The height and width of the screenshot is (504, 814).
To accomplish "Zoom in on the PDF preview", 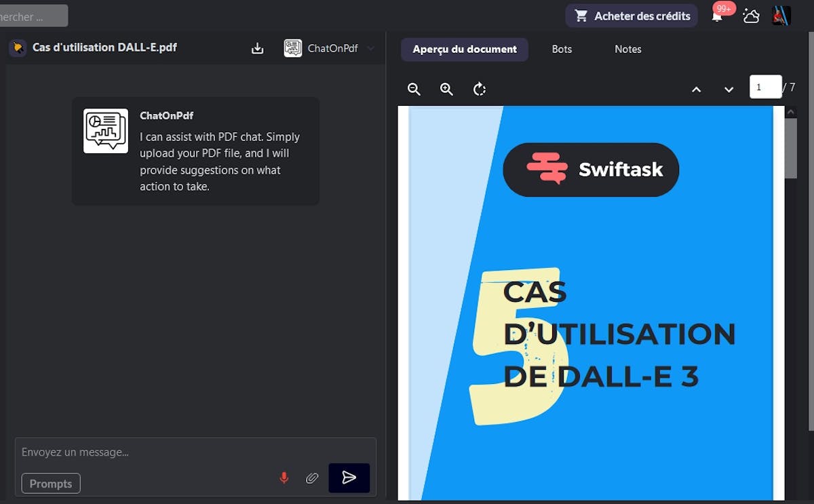I will pos(446,89).
